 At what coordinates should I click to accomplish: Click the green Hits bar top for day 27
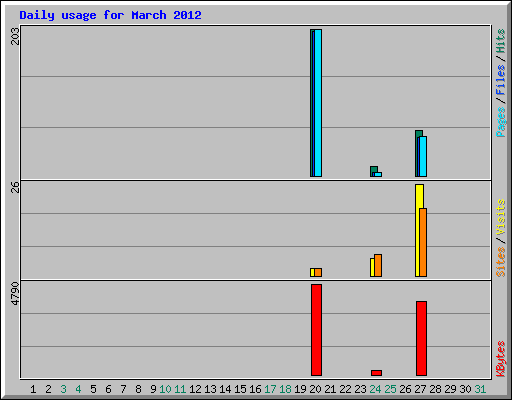[x=419, y=133]
